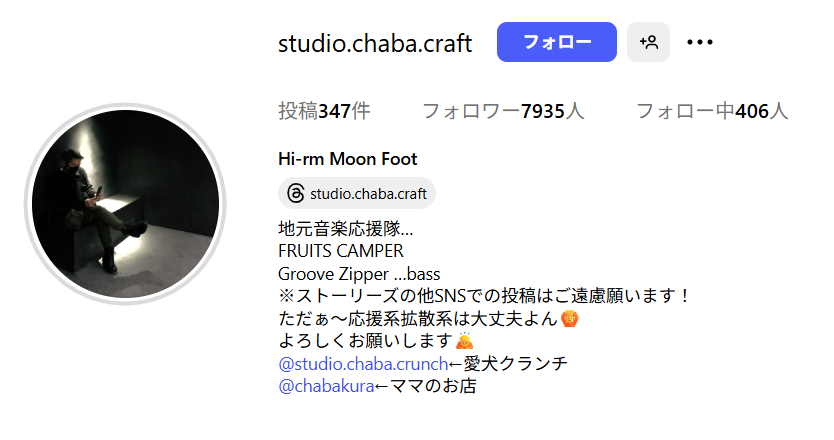Click the 地元音楽応援隊 bio line
This screenshot has width=834, height=440.
tap(346, 229)
